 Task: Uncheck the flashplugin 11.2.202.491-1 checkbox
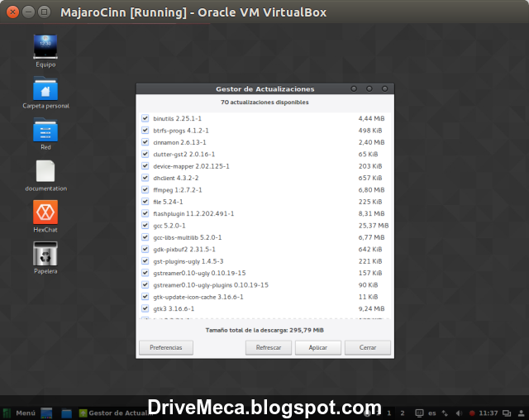(x=145, y=213)
